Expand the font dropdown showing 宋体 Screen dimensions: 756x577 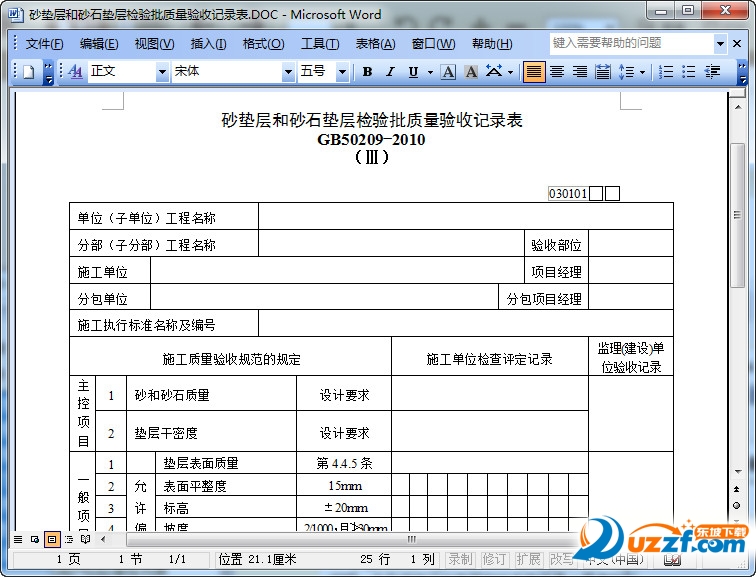[x=288, y=72]
